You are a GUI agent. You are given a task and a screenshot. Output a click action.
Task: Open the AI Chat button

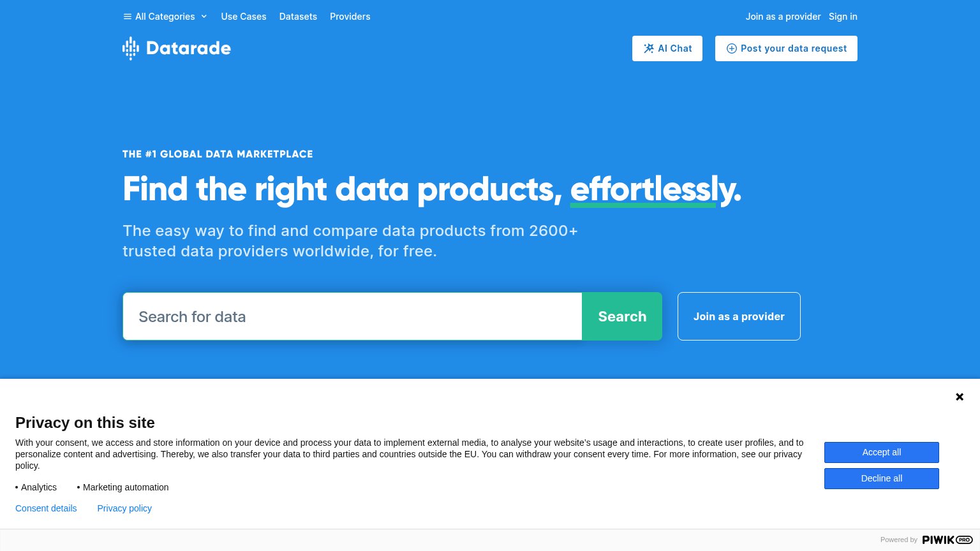tap(667, 48)
